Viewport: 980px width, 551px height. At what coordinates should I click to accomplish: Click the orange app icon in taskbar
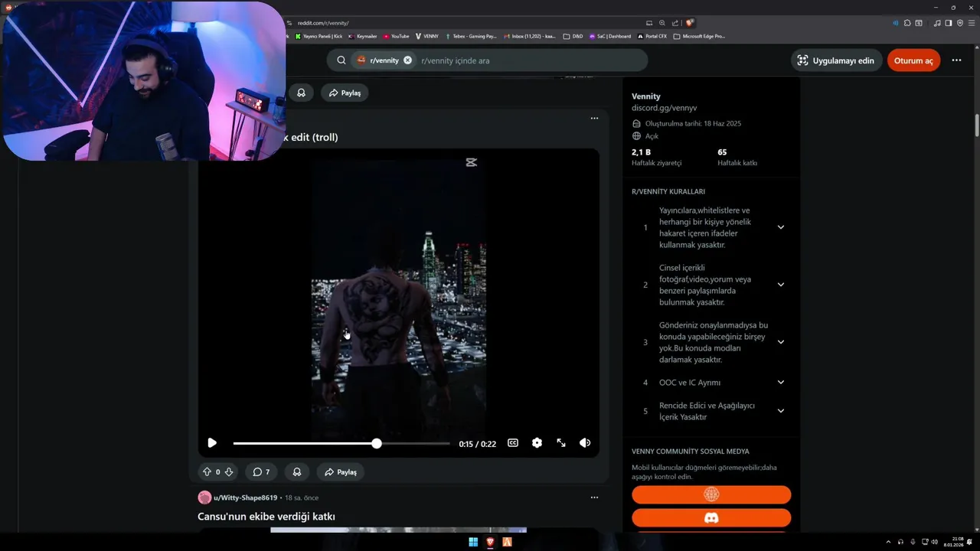[x=507, y=542]
